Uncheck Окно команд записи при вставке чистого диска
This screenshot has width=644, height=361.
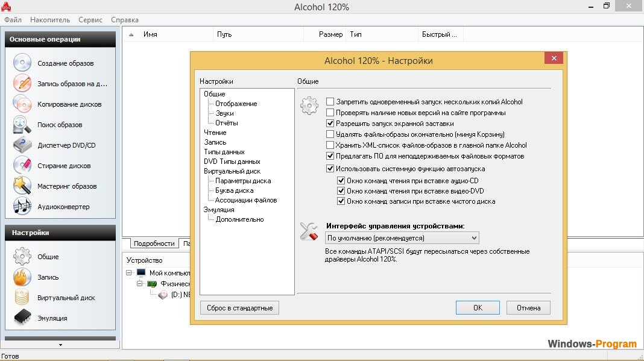pyautogui.click(x=341, y=201)
